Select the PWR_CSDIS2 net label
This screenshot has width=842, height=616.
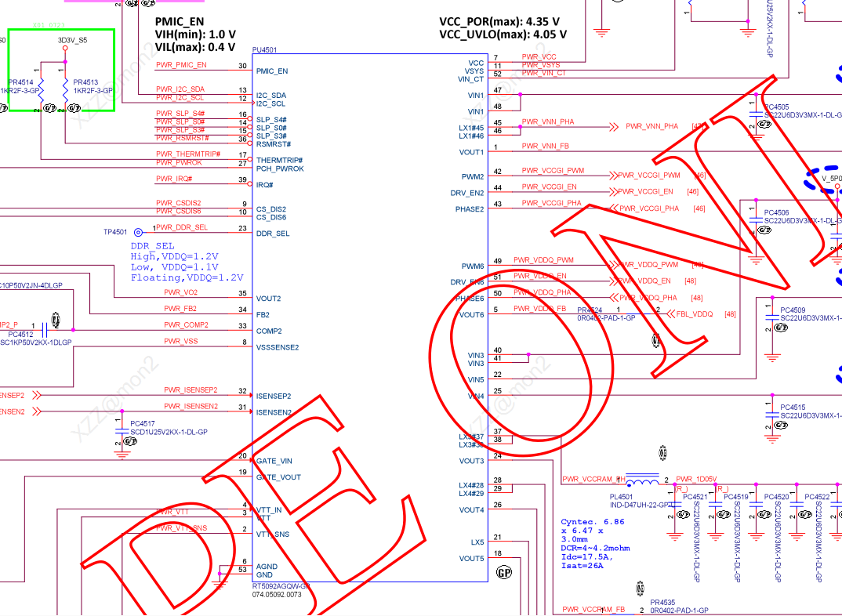pos(179,203)
